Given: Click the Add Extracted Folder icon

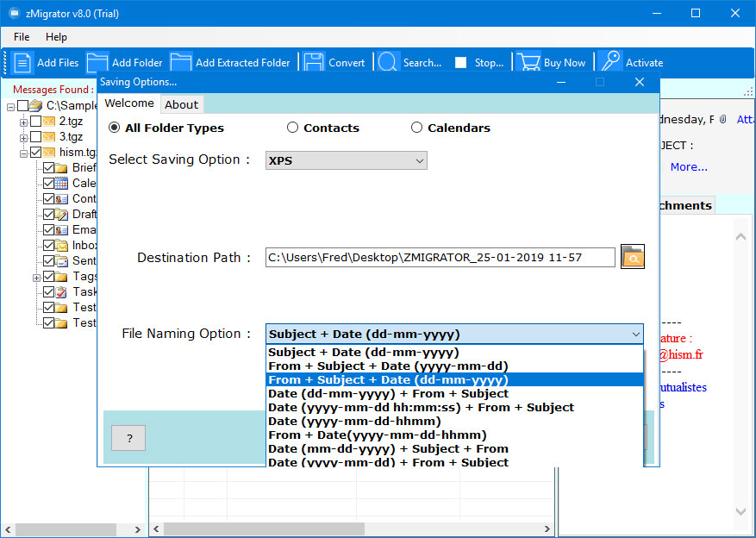Looking at the screenshot, I should (x=181, y=63).
